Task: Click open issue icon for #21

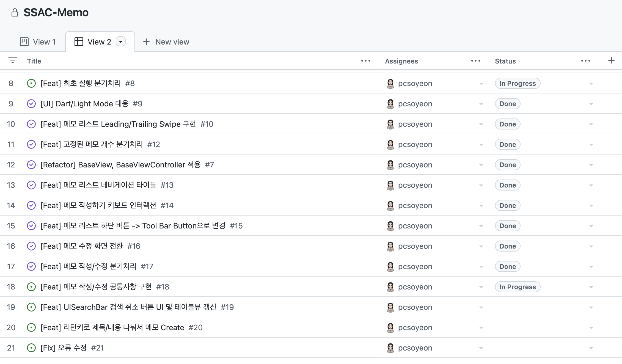Action: [31, 348]
